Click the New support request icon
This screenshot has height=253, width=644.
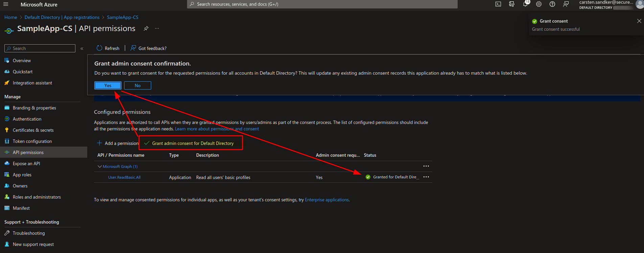(x=7, y=244)
